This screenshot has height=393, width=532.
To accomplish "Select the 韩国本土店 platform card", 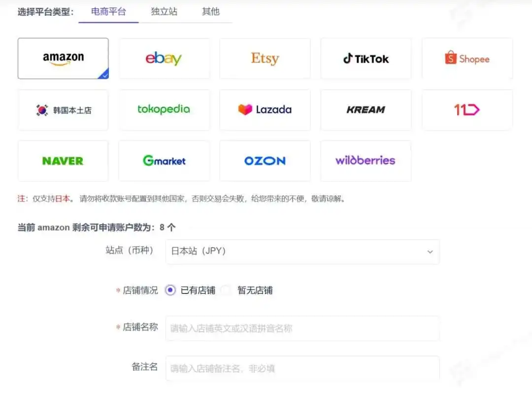I will (x=63, y=109).
